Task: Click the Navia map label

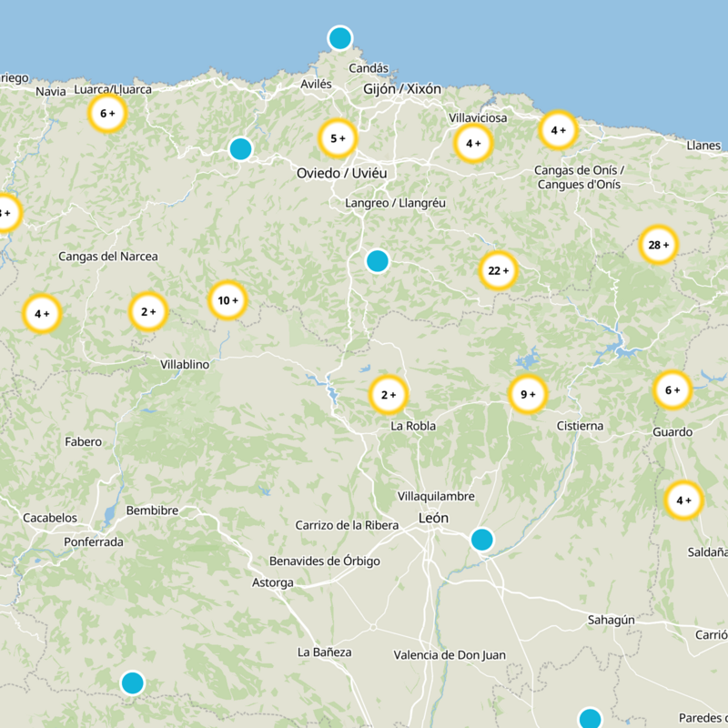Action: pyautogui.click(x=51, y=92)
